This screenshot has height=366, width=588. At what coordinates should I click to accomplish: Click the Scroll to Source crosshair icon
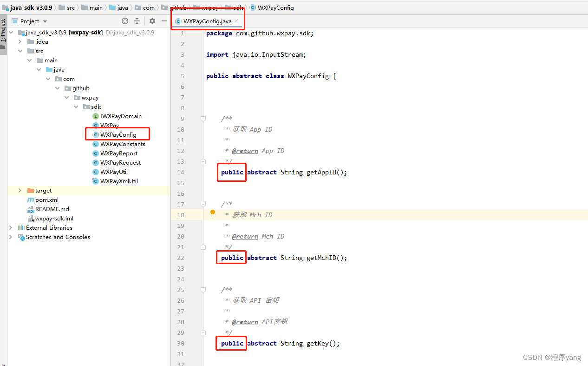[124, 21]
